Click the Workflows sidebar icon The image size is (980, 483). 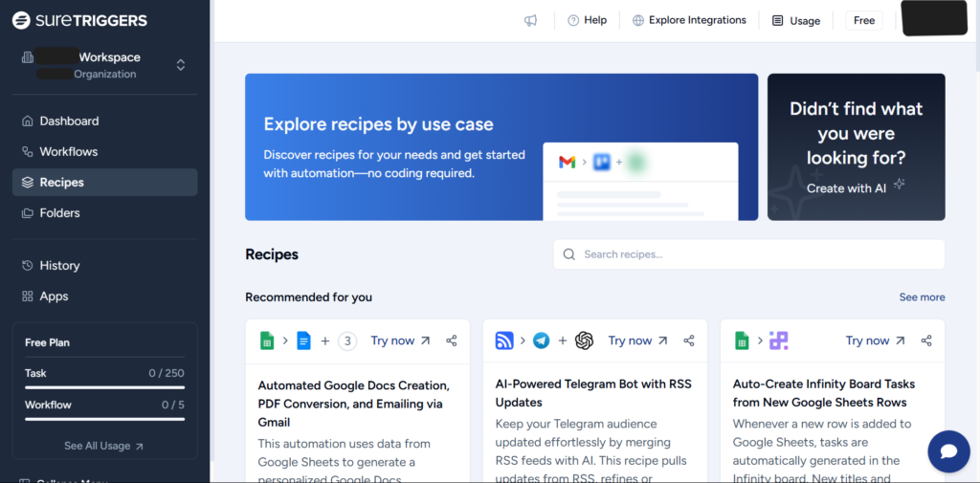tap(27, 152)
